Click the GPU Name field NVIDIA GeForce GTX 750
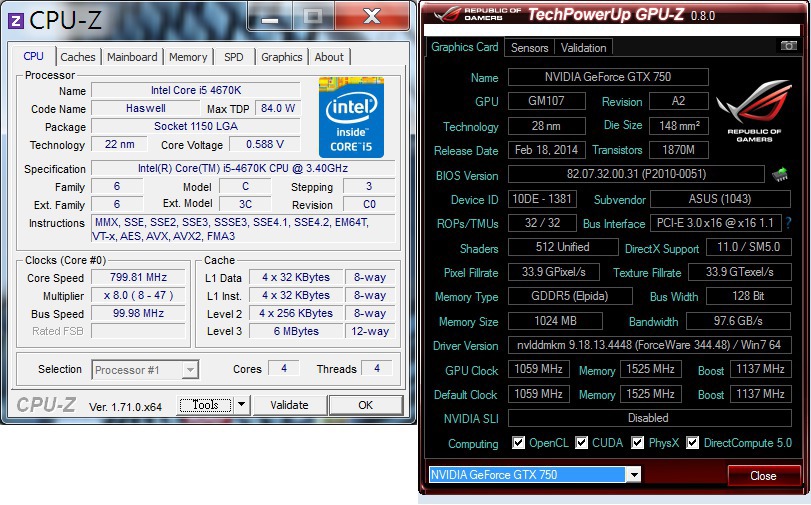This screenshot has height=505, width=811. [x=608, y=77]
